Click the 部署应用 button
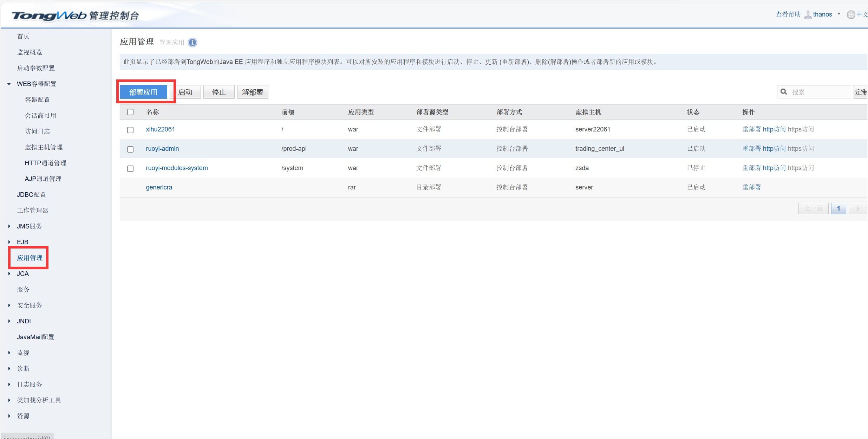868x439 pixels. click(x=144, y=91)
